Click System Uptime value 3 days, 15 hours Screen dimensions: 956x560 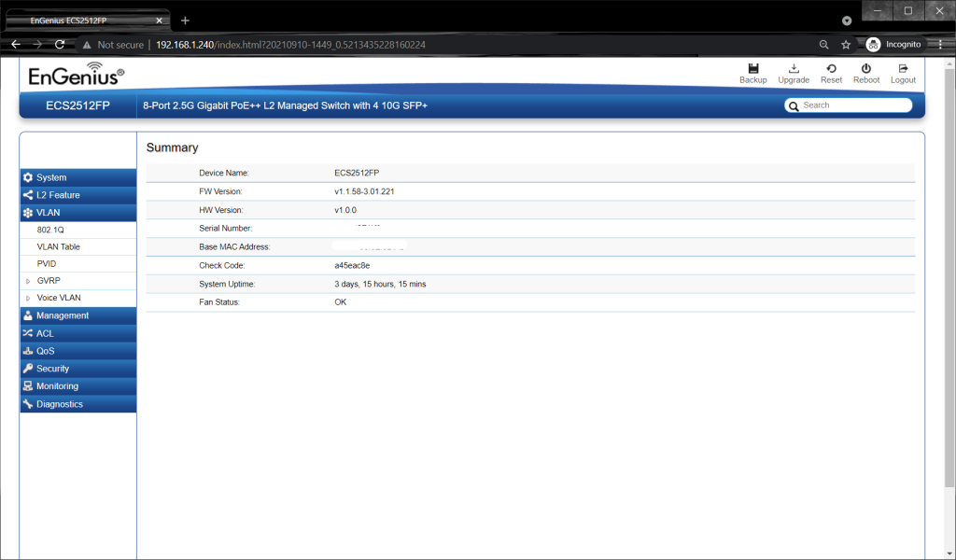pyautogui.click(x=380, y=284)
